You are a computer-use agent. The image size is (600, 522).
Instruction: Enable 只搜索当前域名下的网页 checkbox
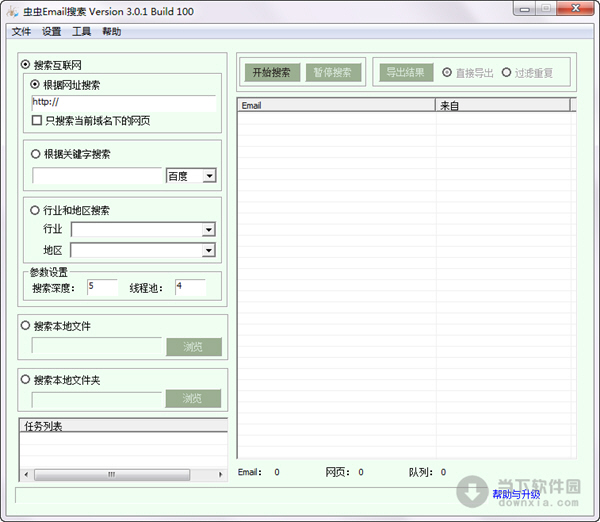point(37,121)
